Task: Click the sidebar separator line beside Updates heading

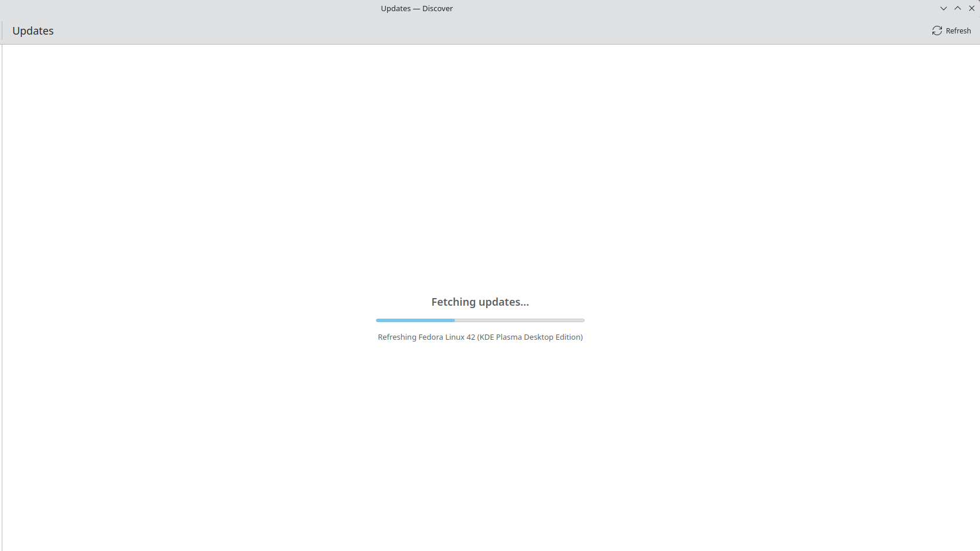Action: coord(2,31)
